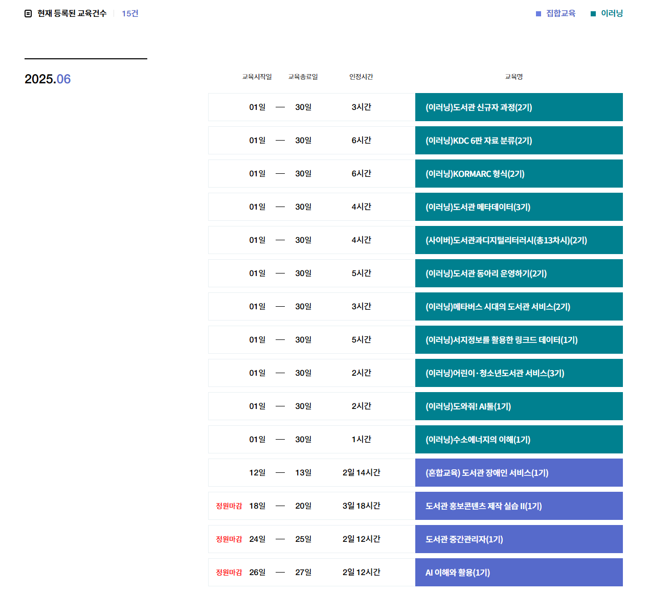672x616 pixels.
Task: Click the 25일 end date cell
Action: (303, 539)
